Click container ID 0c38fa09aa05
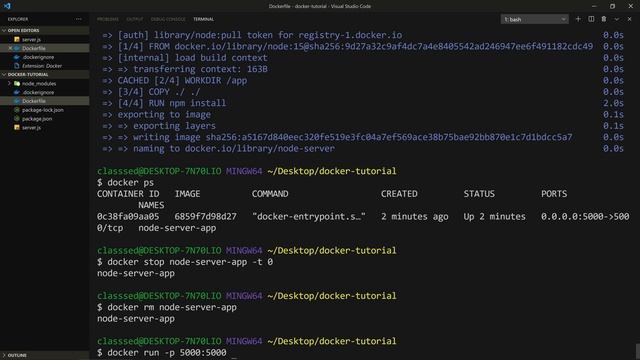This screenshot has width=640, height=360. click(128, 217)
